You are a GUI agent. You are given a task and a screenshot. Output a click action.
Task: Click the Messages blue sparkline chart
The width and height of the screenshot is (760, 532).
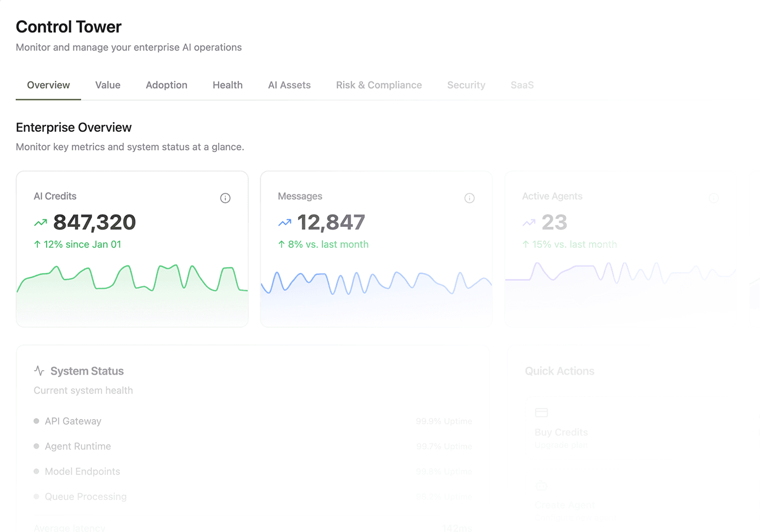tap(376, 297)
